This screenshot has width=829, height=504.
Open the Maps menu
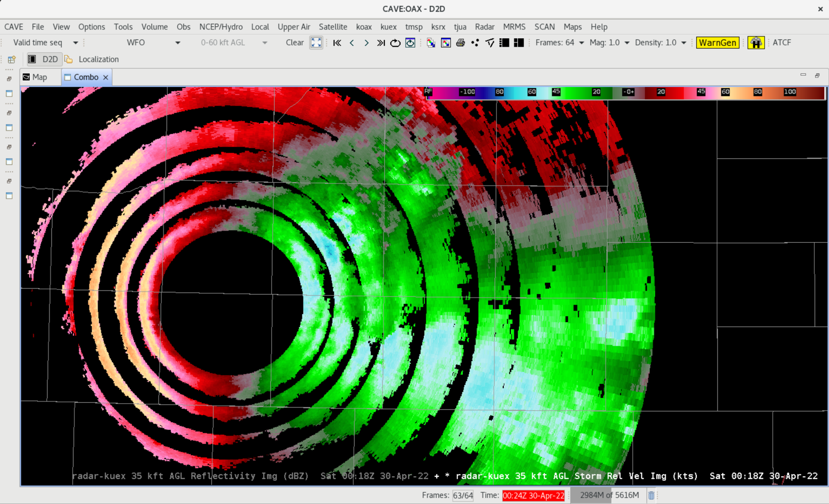[572, 27]
